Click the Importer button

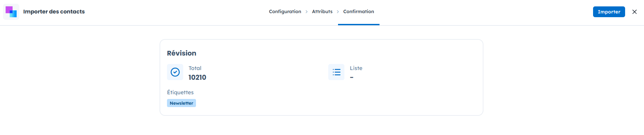point(609,12)
